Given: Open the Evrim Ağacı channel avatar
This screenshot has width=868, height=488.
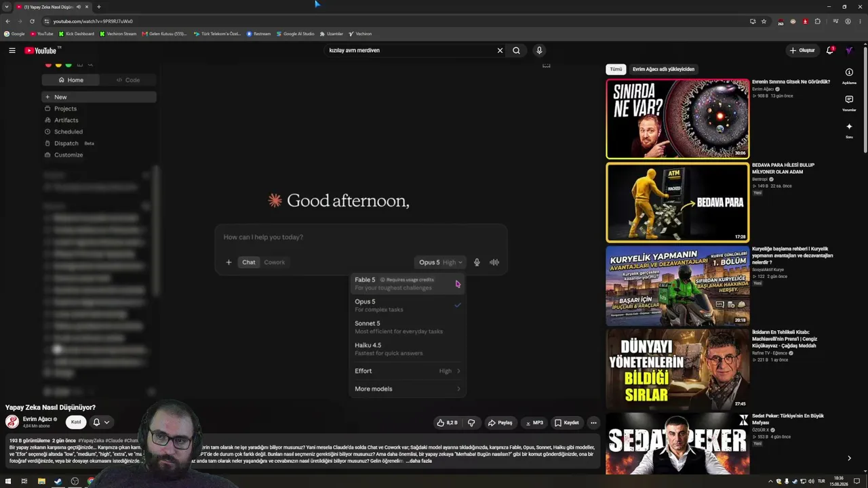Looking at the screenshot, I should coord(12,422).
